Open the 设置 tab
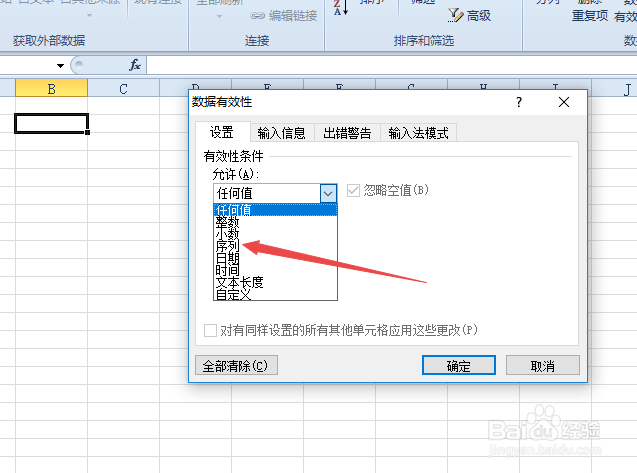The width and height of the screenshot is (637, 473). point(222,132)
